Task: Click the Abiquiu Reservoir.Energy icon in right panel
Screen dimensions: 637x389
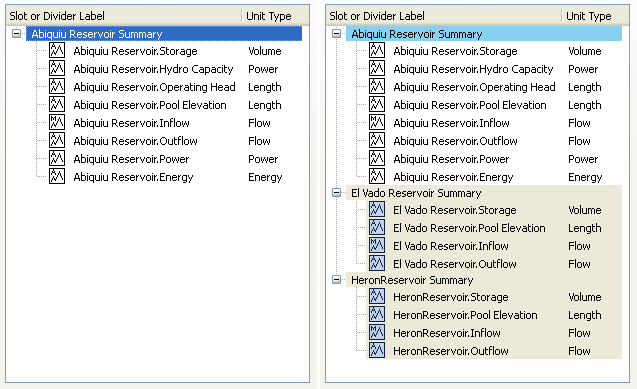Action: pyautogui.click(x=377, y=176)
